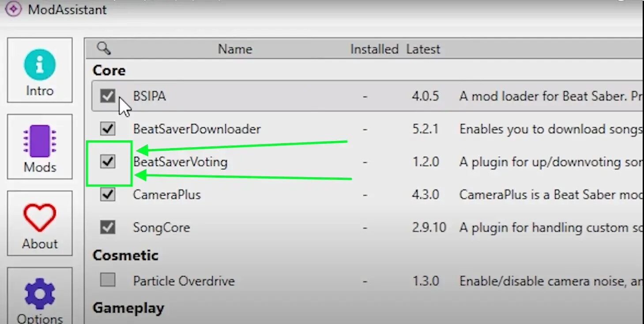The width and height of the screenshot is (644, 324).
Task: Select the BeatSaverDownloader mod name
Action: tap(197, 129)
